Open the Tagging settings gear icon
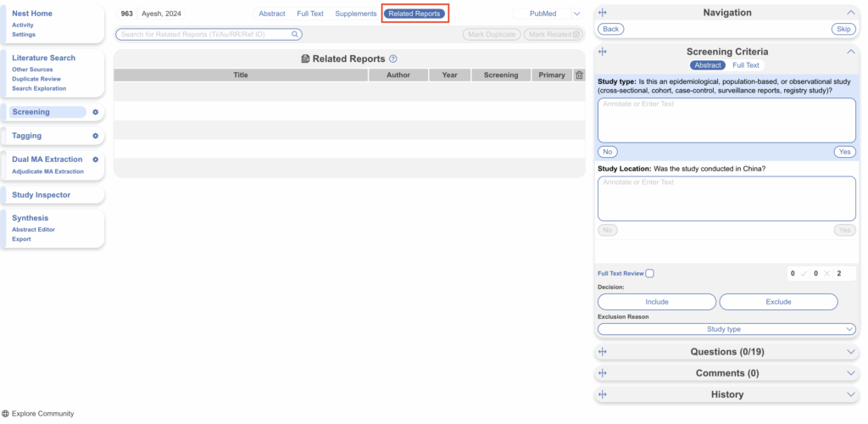The width and height of the screenshot is (868, 424). pos(95,136)
